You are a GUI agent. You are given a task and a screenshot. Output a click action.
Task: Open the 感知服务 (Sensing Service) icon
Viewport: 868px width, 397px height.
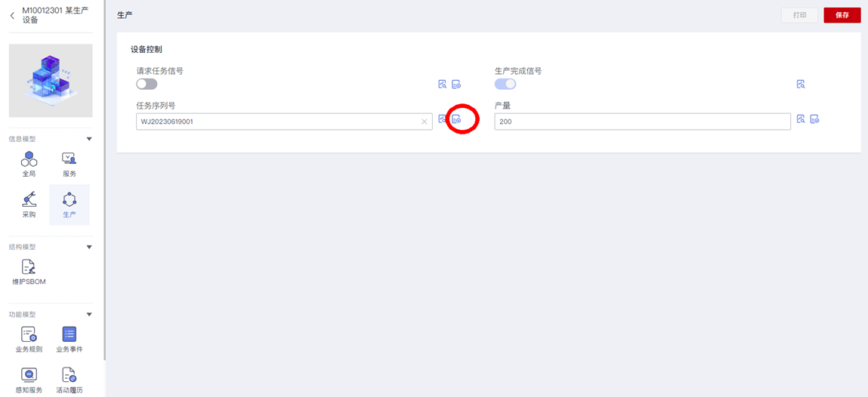coord(29,375)
